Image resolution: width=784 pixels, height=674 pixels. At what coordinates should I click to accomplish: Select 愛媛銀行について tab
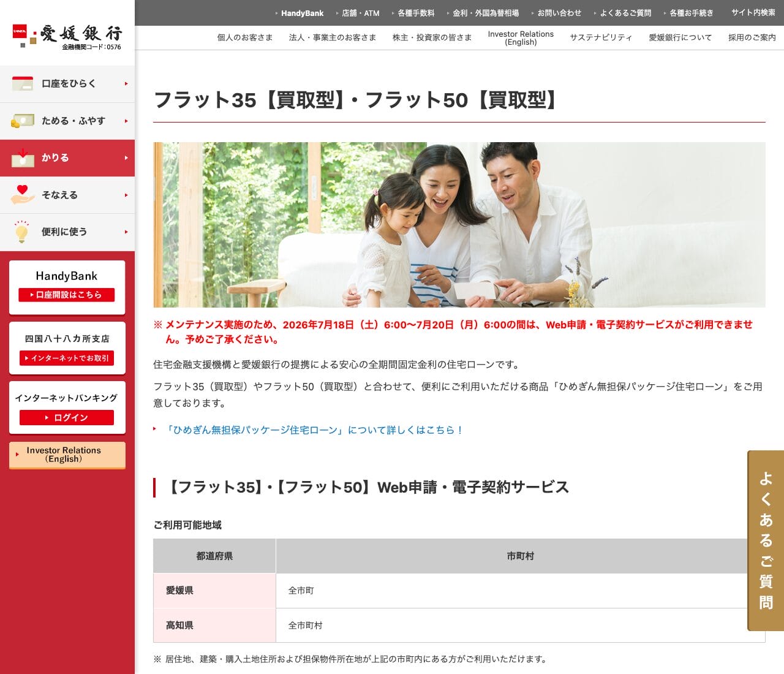pos(680,37)
